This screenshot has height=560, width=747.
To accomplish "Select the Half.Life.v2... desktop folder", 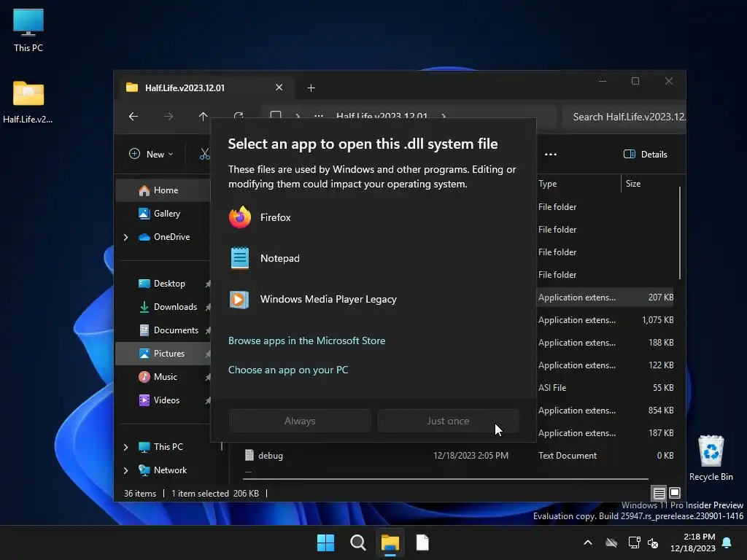I will pos(28,102).
